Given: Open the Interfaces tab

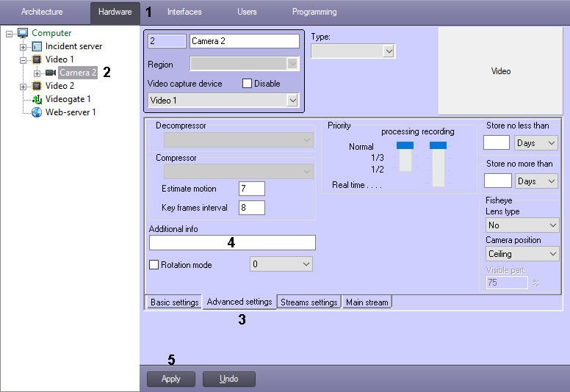Looking at the screenshot, I should [x=184, y=12].
